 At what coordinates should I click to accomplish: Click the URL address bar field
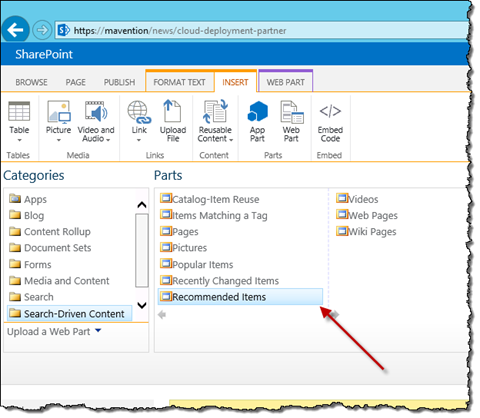(263, 31)
